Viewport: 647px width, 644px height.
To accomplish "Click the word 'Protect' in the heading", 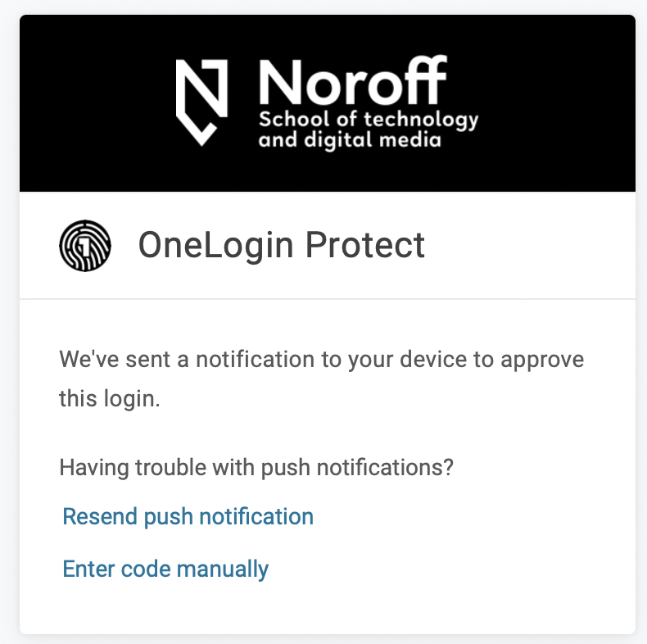I will click(364, 245).
